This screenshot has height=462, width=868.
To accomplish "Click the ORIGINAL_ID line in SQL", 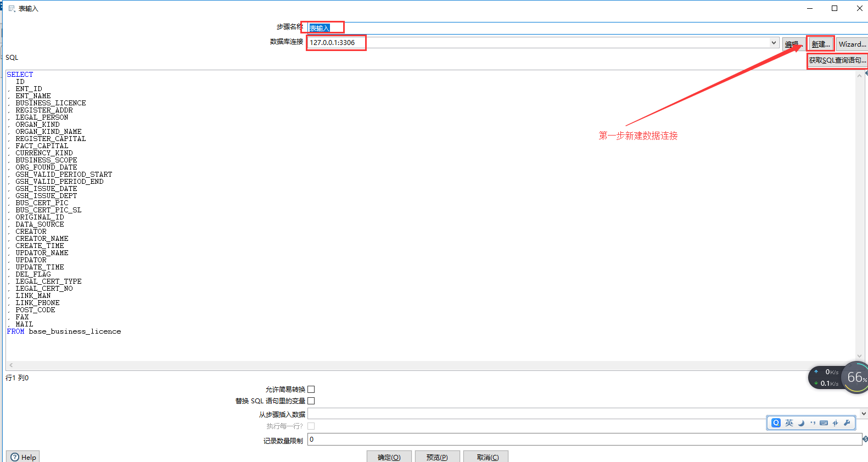I will coord(40,217).
